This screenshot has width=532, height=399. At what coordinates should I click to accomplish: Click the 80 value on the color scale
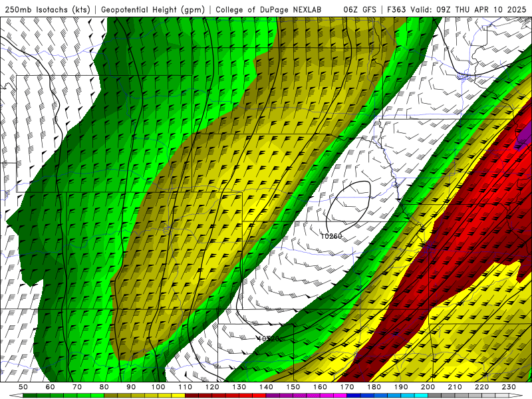[104, 387]
